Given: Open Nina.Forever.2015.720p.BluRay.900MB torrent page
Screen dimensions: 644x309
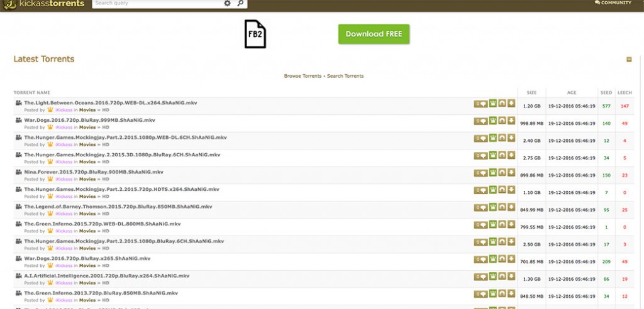Looking at the screenshot, I should 94,171.
